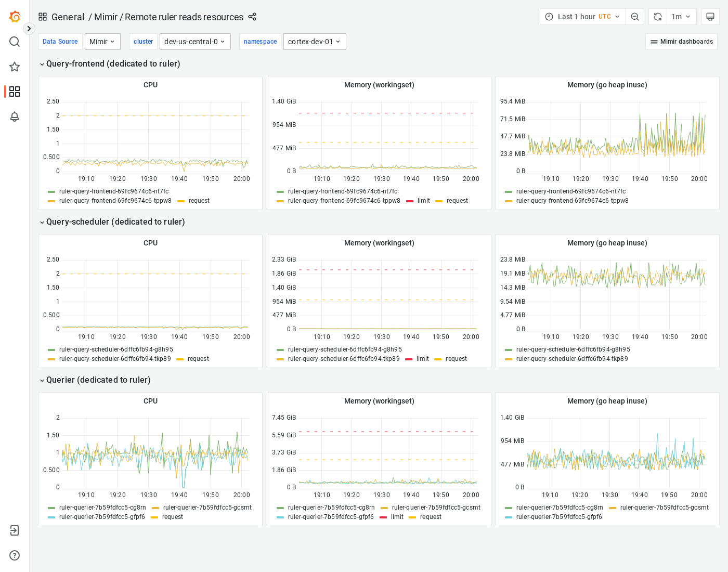Open the Last 1 hour time picker
This screenshot has height=572, width=728.
tap(582, 16)
